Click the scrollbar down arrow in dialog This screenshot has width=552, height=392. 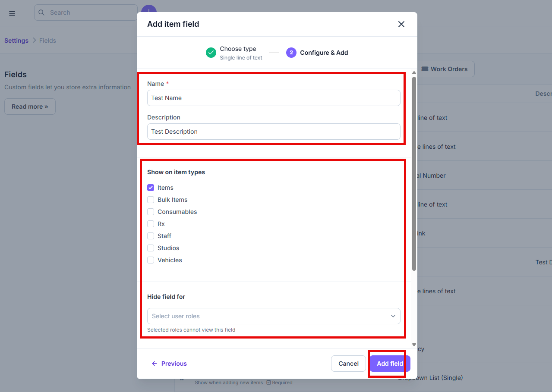point(414,345)
